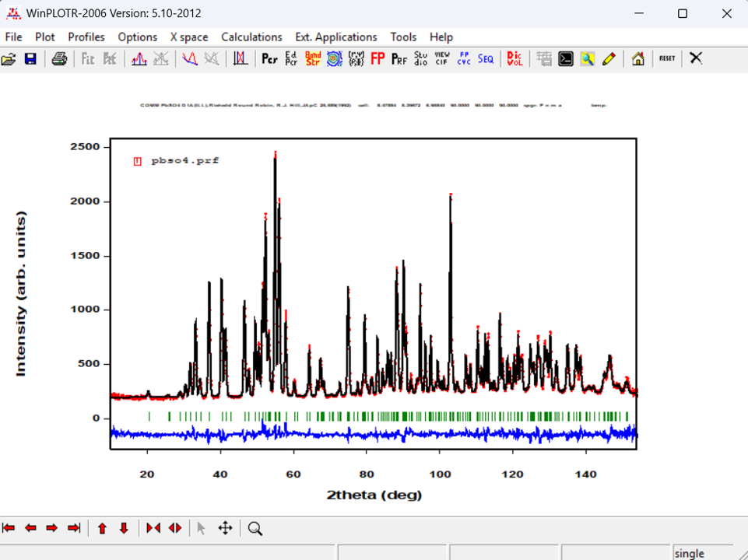The height and width of the screenshot is (560, 748).
Task: Run the DicVol indexing program
Action: click(514, 59)
